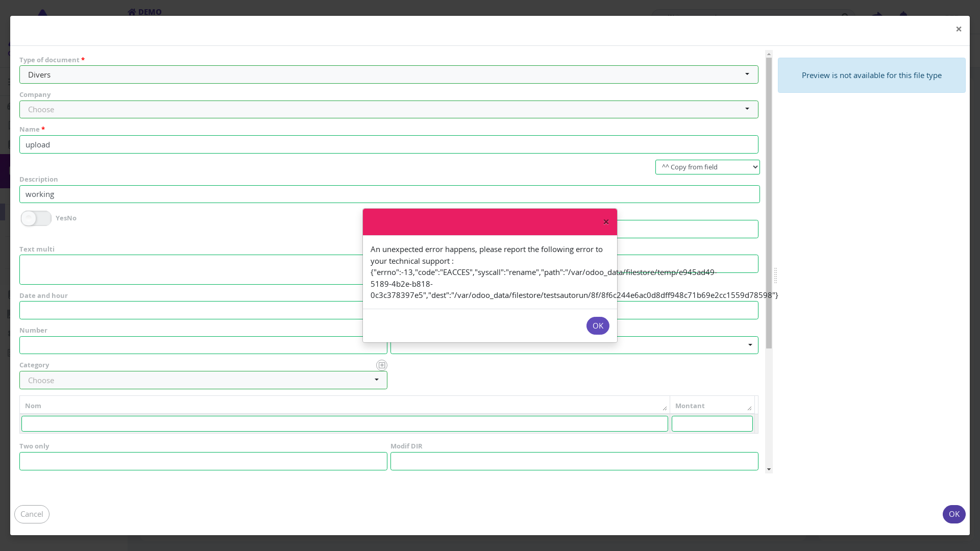The width and height of the screenshot is (980, 551).
Task: Click the Montant amount input cell
Action: [x=712, y=424]
